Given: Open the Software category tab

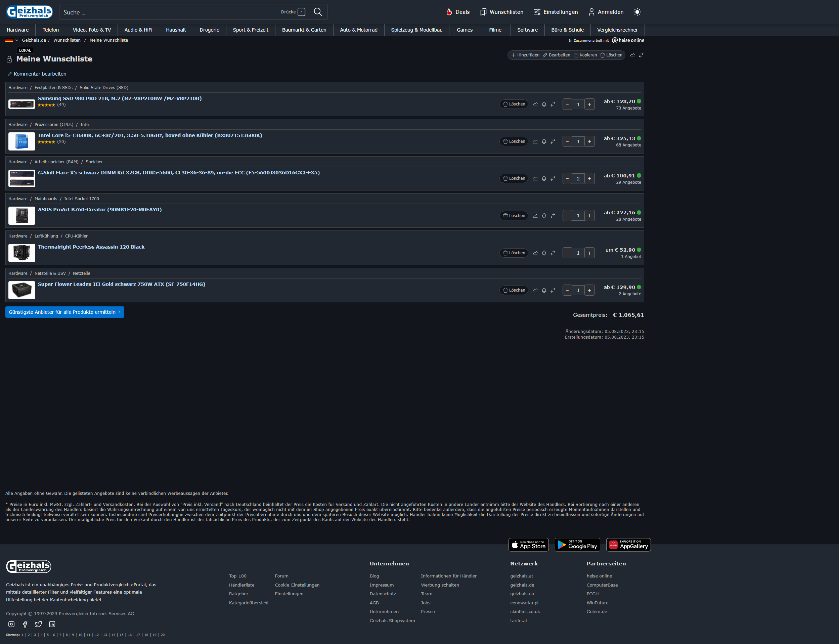Looking at the screenshot, I should [x=527, y=30].
